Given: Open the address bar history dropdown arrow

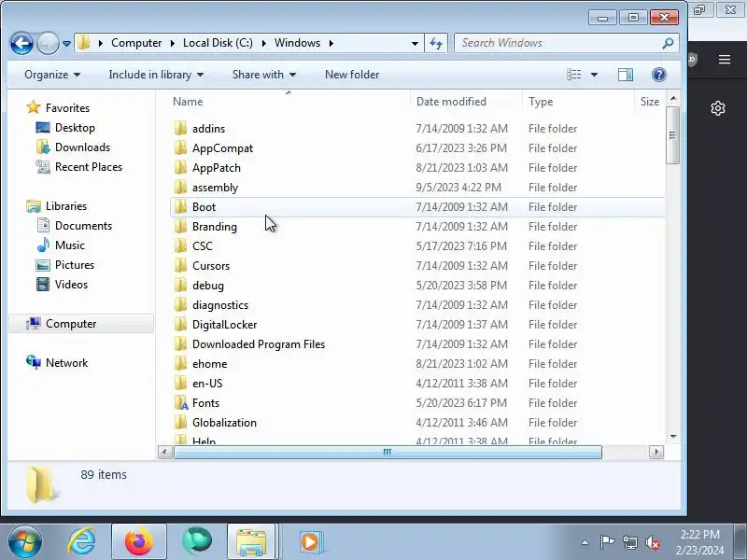Looking at the screenshot, I should click(x=415, y=43).
